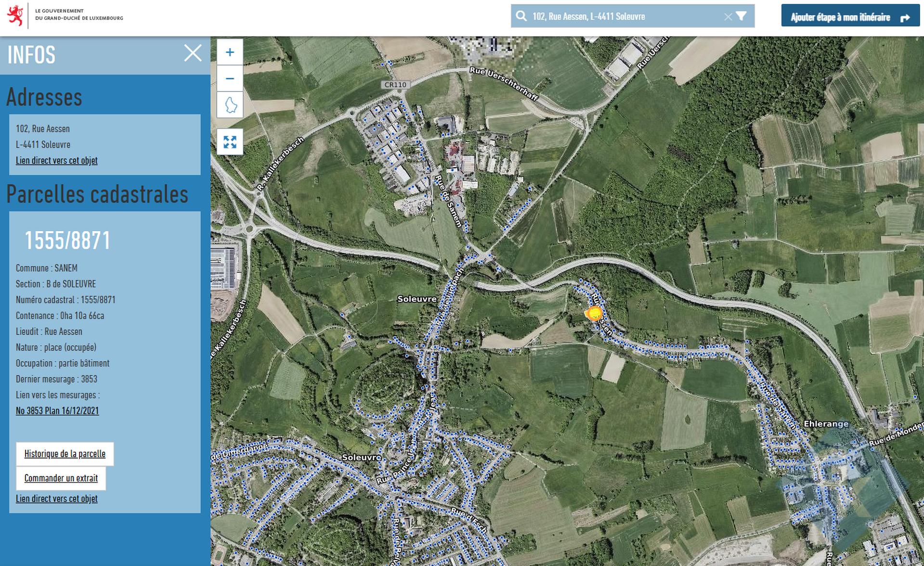Open direct link under parcel details
The height and width of the screenshot is (566, 924).
[56, 499]
